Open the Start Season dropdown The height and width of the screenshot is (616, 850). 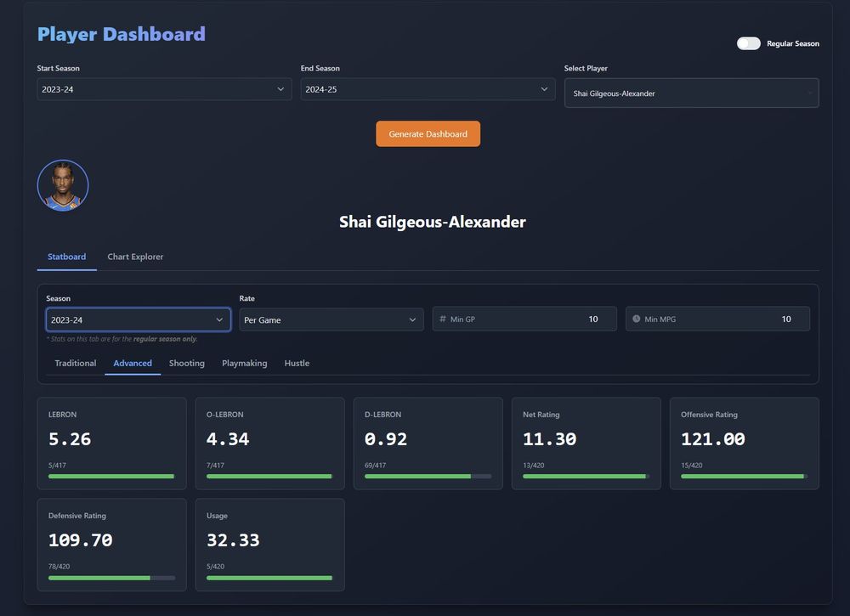(x=164, y=89)
